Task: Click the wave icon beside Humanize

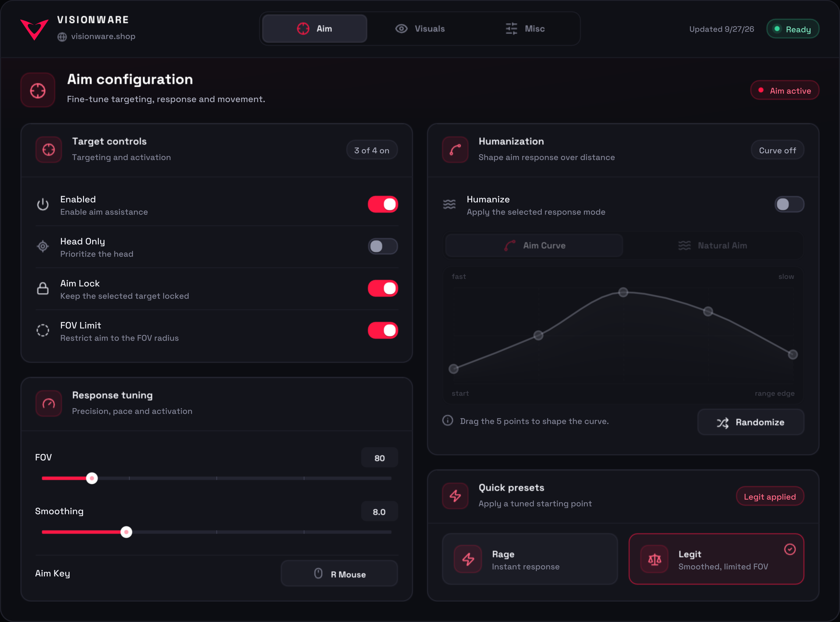Action: (x=449, y=204)
